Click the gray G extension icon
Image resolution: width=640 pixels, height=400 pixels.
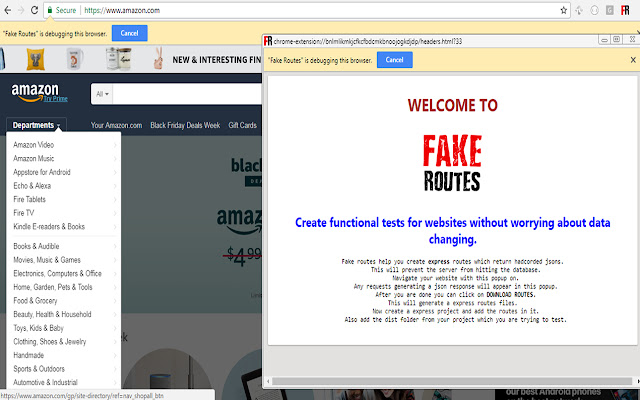(610, 10)
